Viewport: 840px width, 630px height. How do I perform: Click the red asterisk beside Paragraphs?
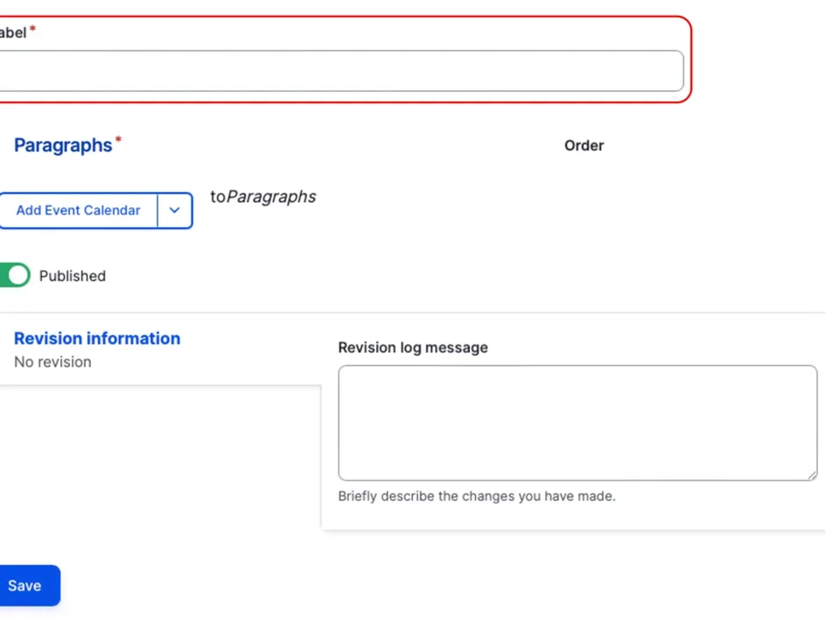118,140
